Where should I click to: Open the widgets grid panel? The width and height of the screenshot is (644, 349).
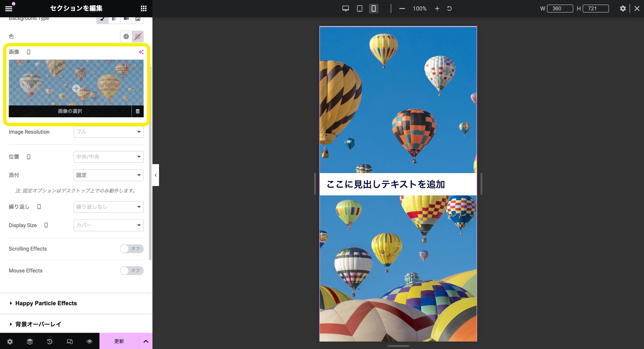coord(143,9)
